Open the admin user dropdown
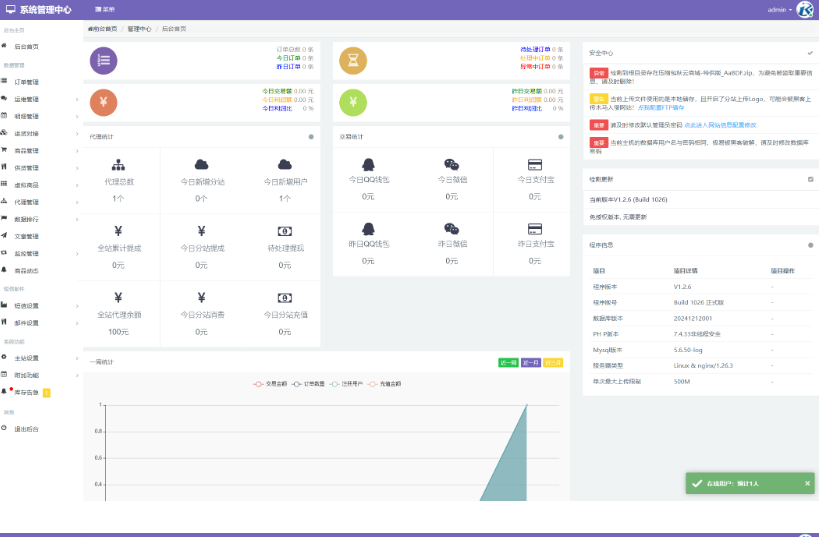 [779, 9]
